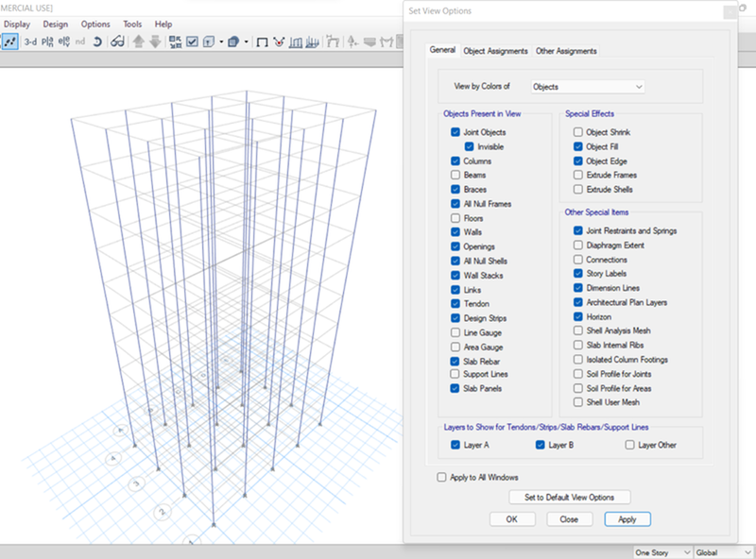Disable the Object Fill checkbox
Screen dimensions: 756x559
578,146
